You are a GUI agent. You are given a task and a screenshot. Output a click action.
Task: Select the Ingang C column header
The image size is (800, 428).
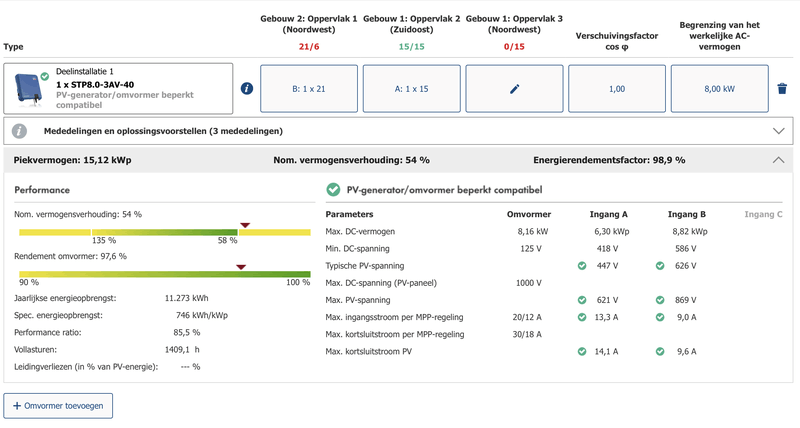(764, 214)
